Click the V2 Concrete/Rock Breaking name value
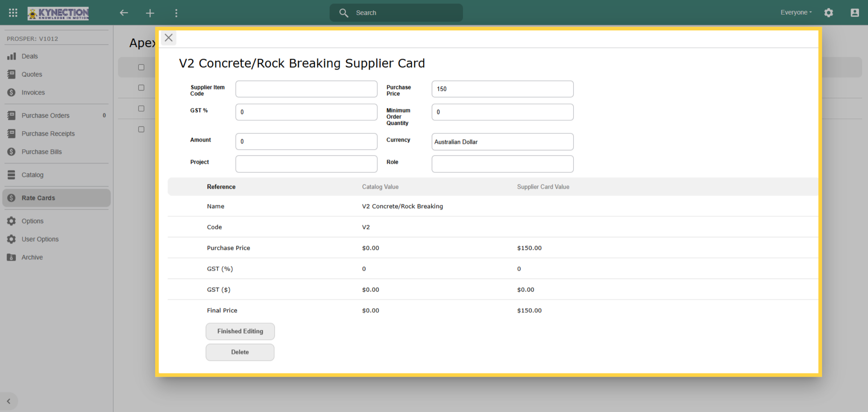Screen dimensions: 868x412 coord(402,206)
